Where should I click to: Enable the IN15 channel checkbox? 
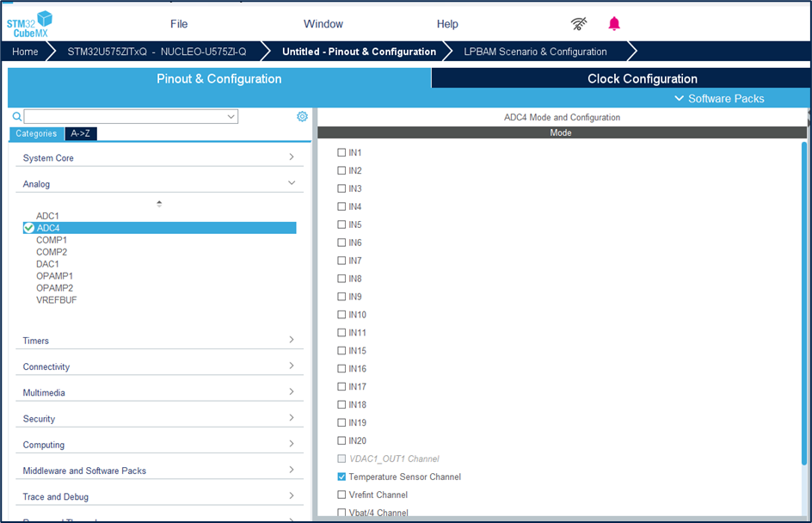pos(341,351)
